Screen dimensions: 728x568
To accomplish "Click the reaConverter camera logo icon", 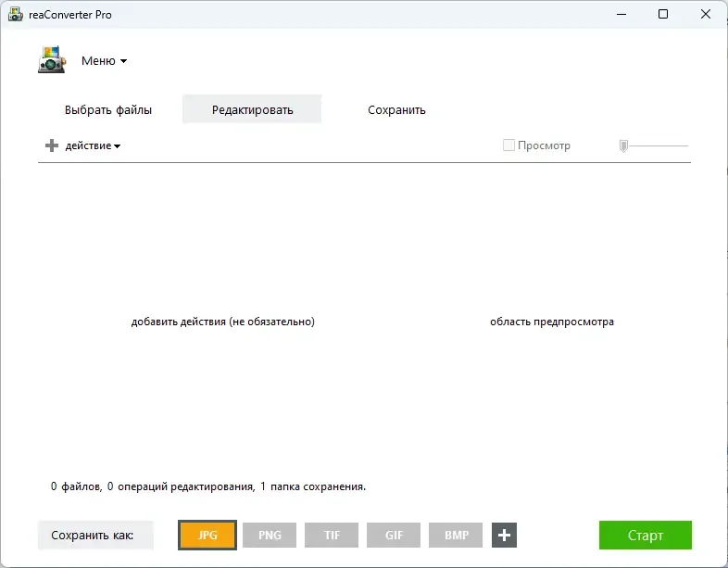I will [x=52, y=59].
